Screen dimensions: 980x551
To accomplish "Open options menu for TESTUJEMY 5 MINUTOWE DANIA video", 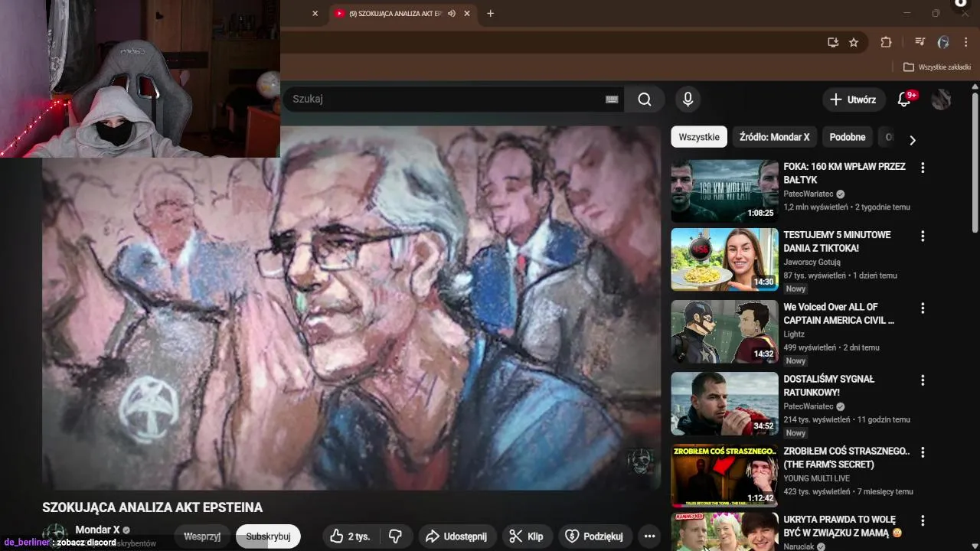I will (x=923, y=236).
